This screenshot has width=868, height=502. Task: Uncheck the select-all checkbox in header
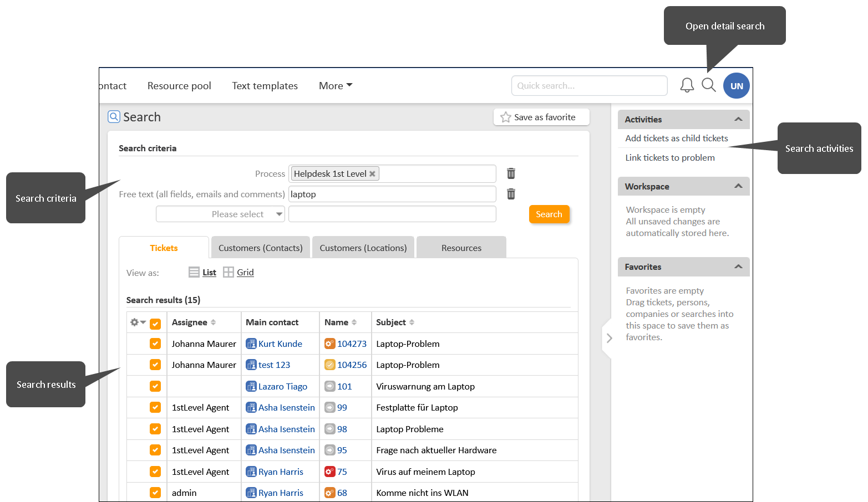tap(155, 324)
